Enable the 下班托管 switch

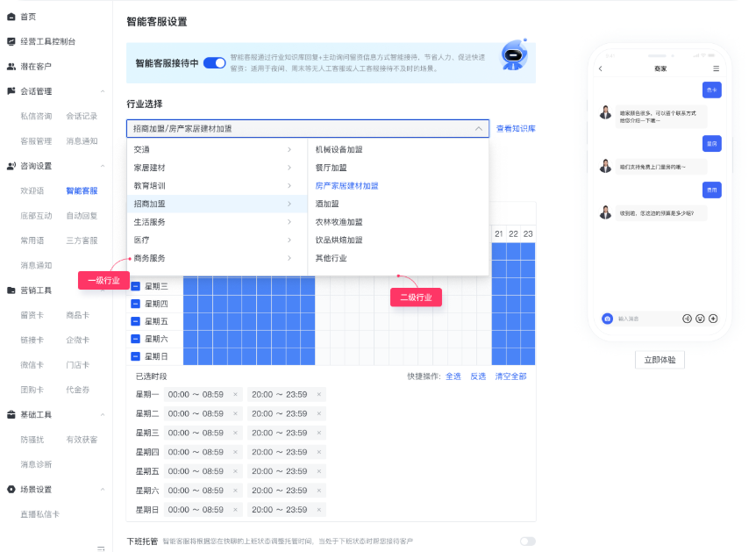click(x=527, y=541)
